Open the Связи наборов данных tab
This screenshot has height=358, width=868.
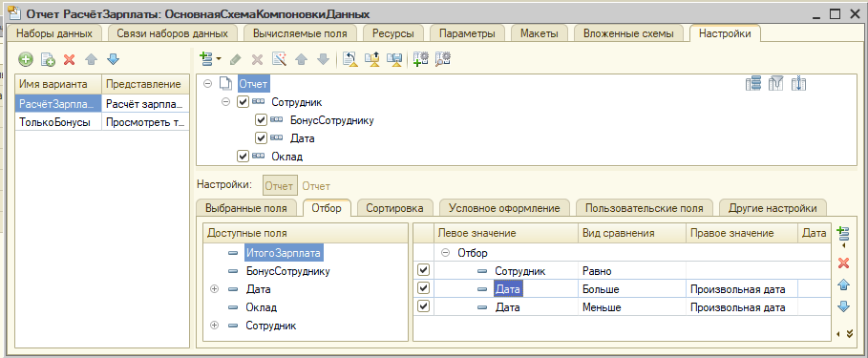pyautogui.click(x=172, y=33)
